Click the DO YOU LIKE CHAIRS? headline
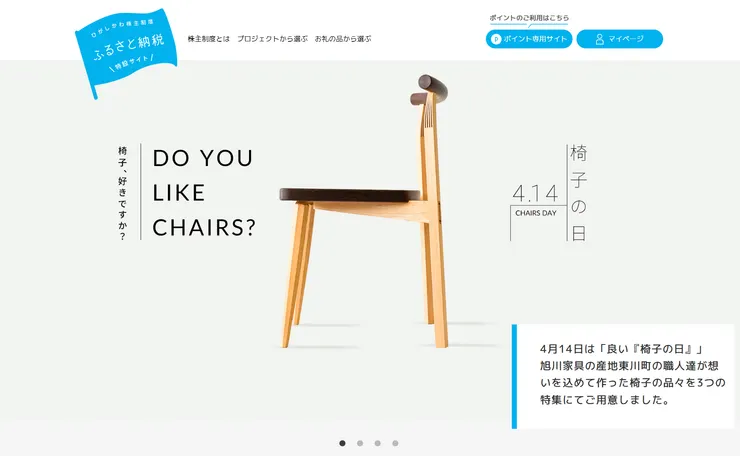The height and width of the screenshot is (456, 740). point(204,193)
